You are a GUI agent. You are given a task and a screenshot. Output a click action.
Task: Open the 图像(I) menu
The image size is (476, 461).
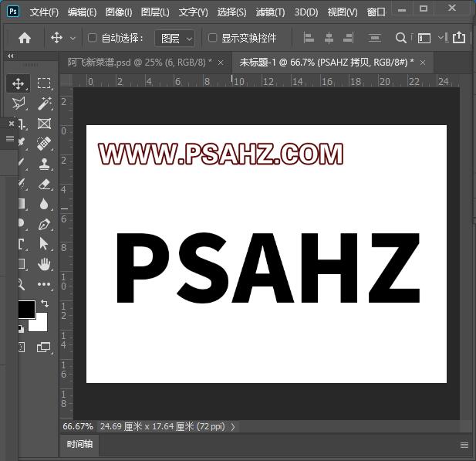(x=119, y=12)
